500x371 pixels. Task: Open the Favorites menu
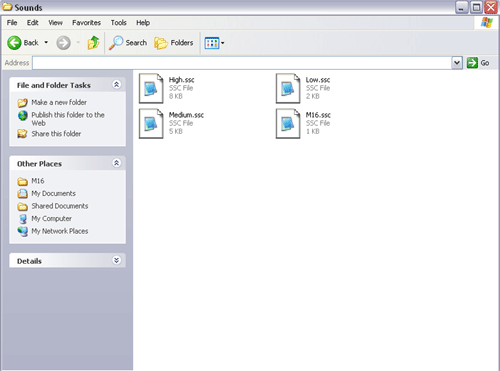[86, 23]
